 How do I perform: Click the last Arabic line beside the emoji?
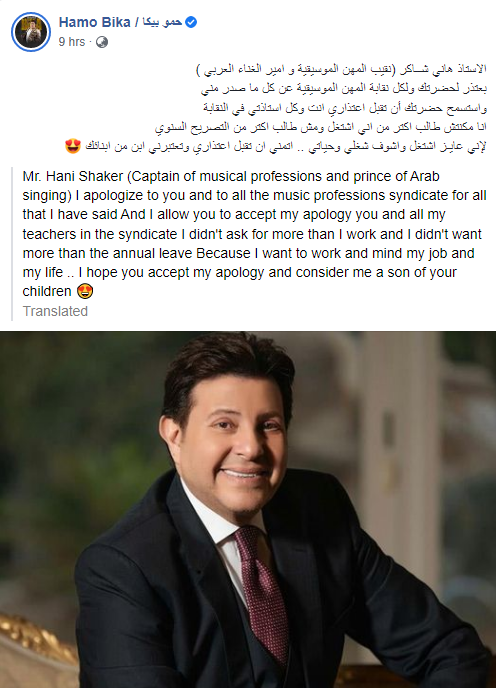point(286,147)
